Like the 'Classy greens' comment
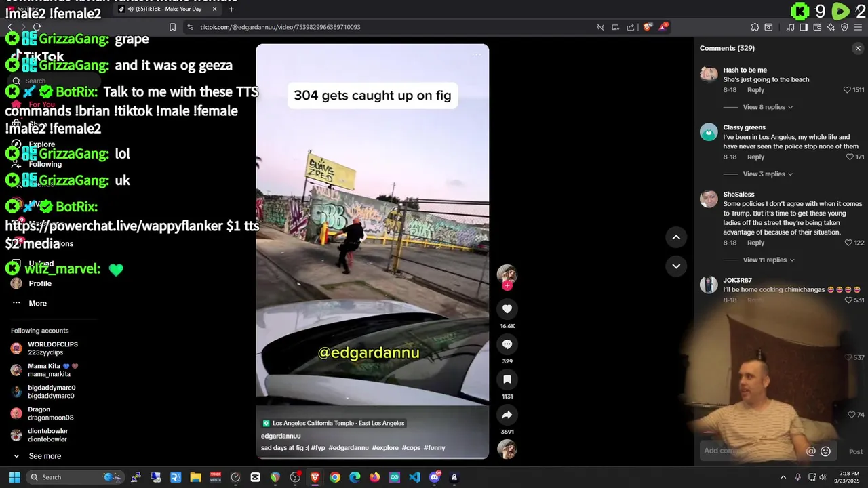 tap(850, 157)
